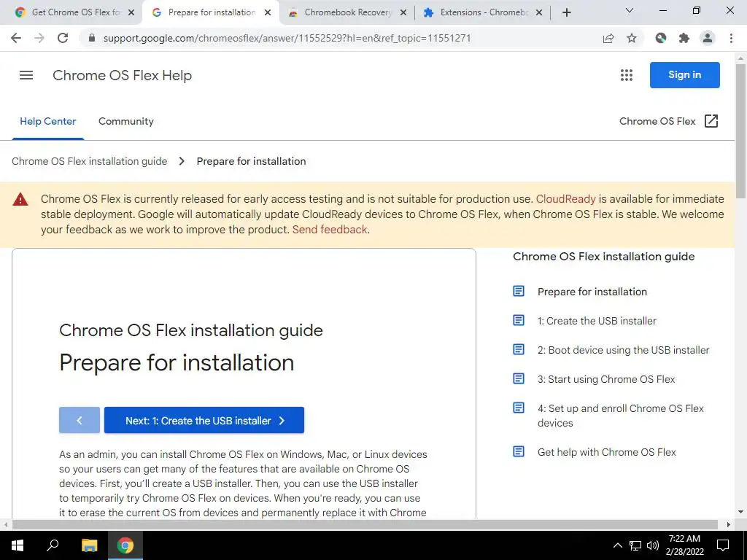Open the Community tab
The image size is (747, 560).
[x=125, y=122]
